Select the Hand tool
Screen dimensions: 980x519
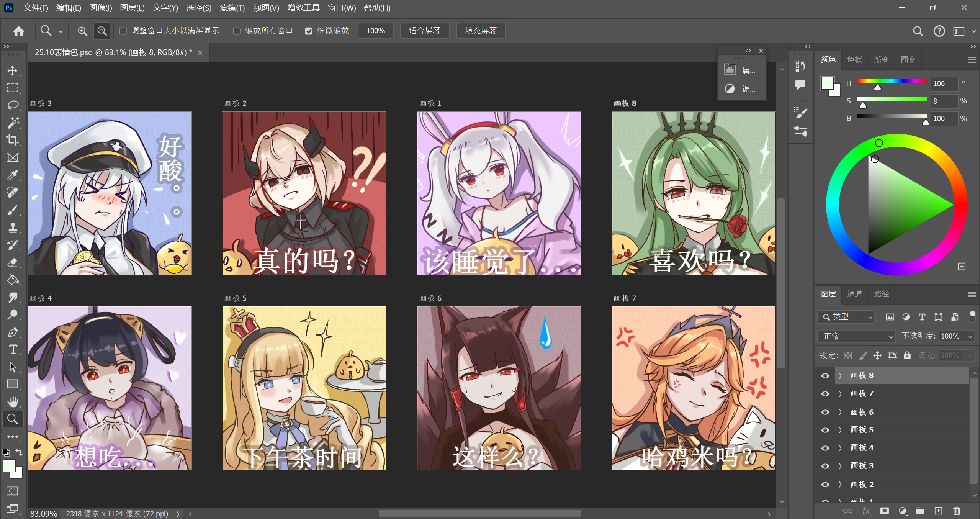[12, 401]
